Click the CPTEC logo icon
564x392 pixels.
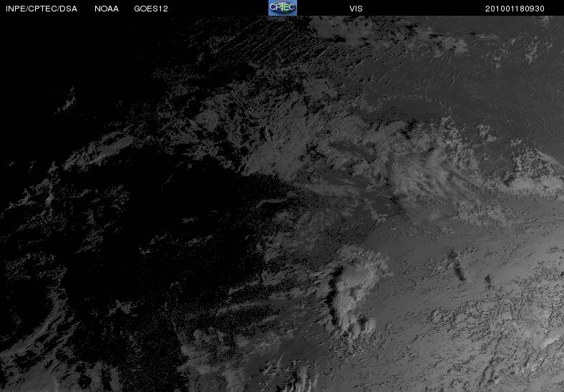pos(283,8)
